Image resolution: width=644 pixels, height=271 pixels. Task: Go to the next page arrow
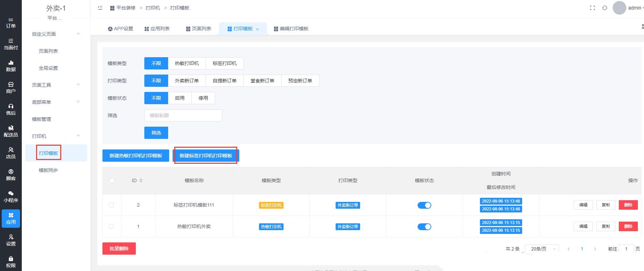coord(595,249)
